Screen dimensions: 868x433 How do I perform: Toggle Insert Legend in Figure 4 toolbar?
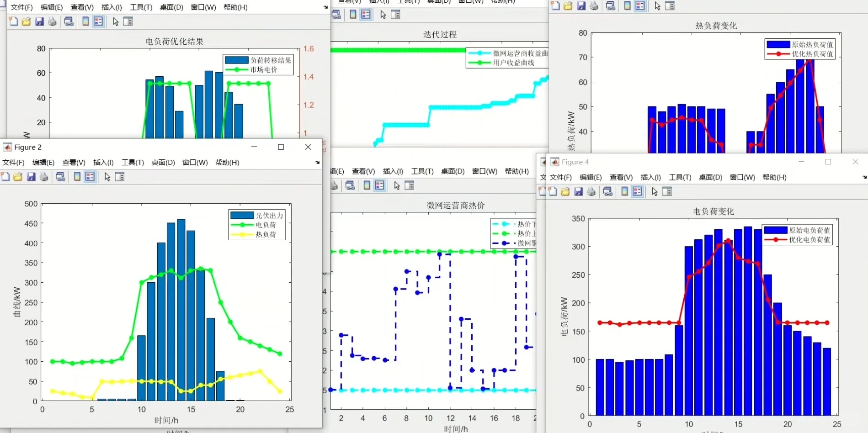coord(638,192)
